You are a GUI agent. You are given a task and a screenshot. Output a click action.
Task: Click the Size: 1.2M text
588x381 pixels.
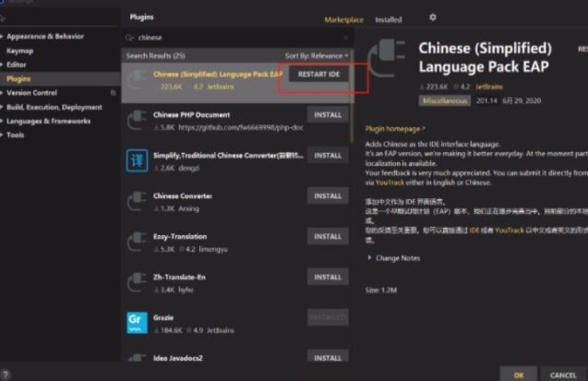(381, 290)
